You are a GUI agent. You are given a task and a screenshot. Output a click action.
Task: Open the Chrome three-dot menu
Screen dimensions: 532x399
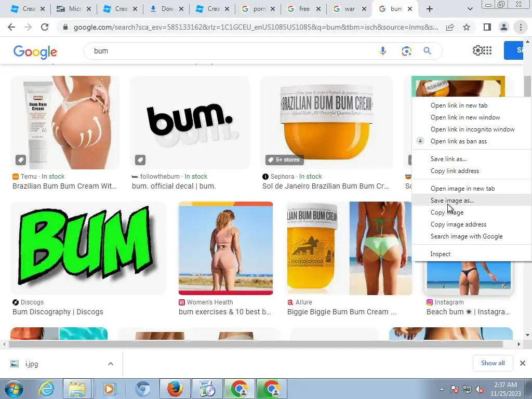pos(521,27)
